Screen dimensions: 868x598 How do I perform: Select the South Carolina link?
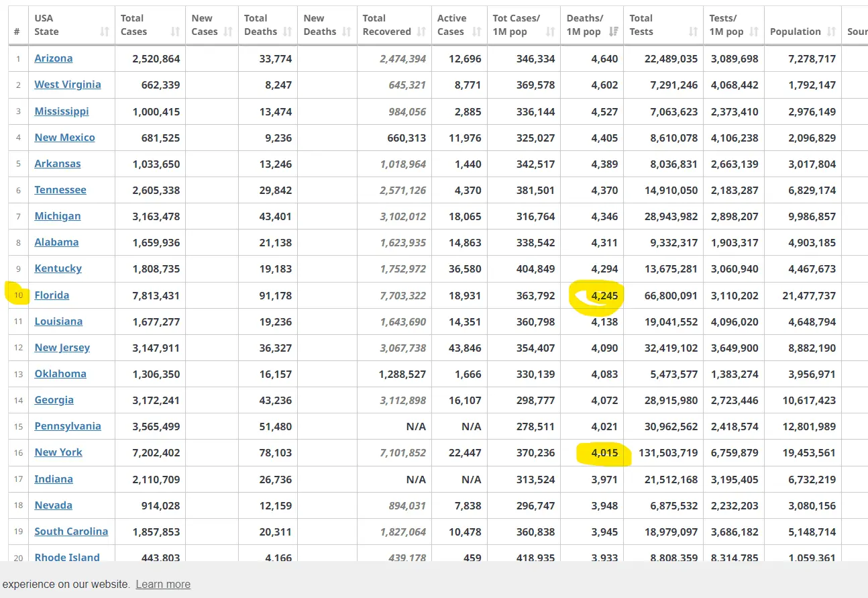pos(71,532)
